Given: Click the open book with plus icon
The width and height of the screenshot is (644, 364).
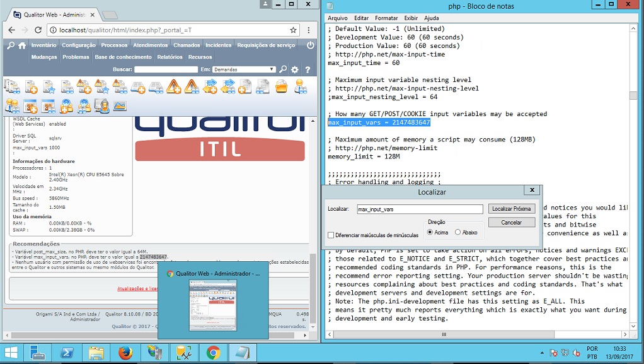Looking at the screenshot, I should coord(137,87).
